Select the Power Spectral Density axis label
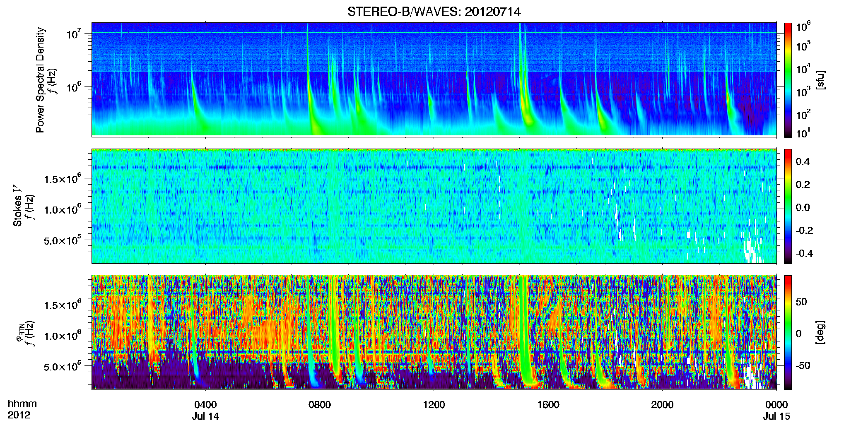The image size is (868, 447). tap(40, 80)
